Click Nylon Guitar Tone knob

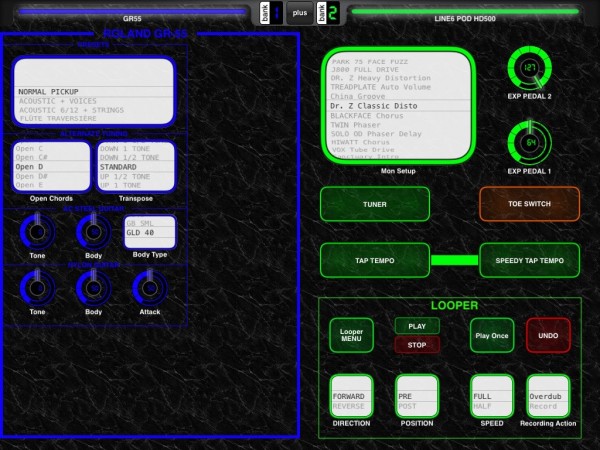coord(37,288)
